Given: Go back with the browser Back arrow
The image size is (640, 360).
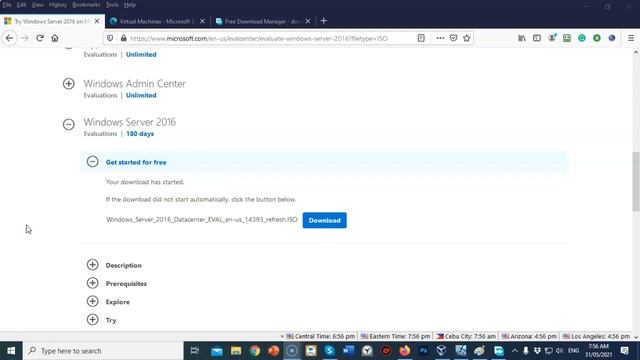Looking at the screenshot, I should tap(9, 38).
